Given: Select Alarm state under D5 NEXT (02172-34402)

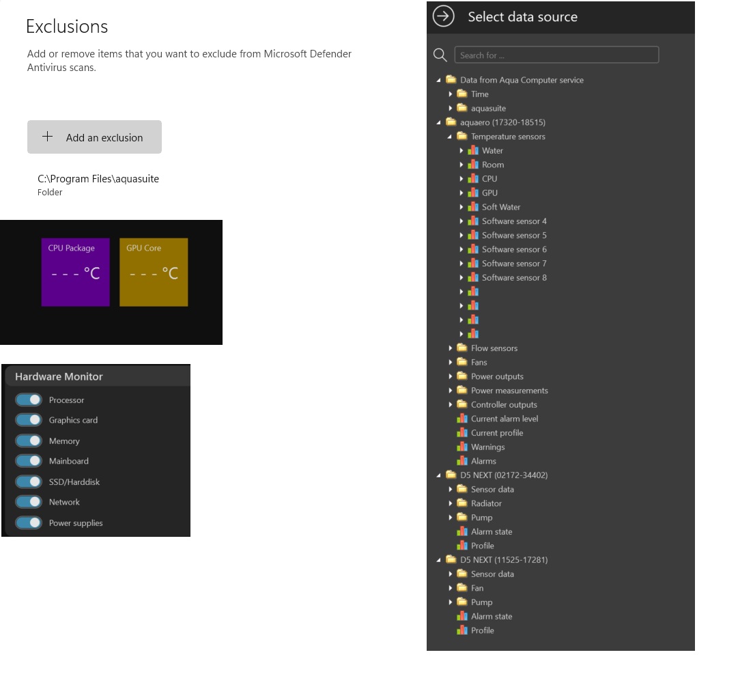Looking at the screenshot, I should click(492, 531).
